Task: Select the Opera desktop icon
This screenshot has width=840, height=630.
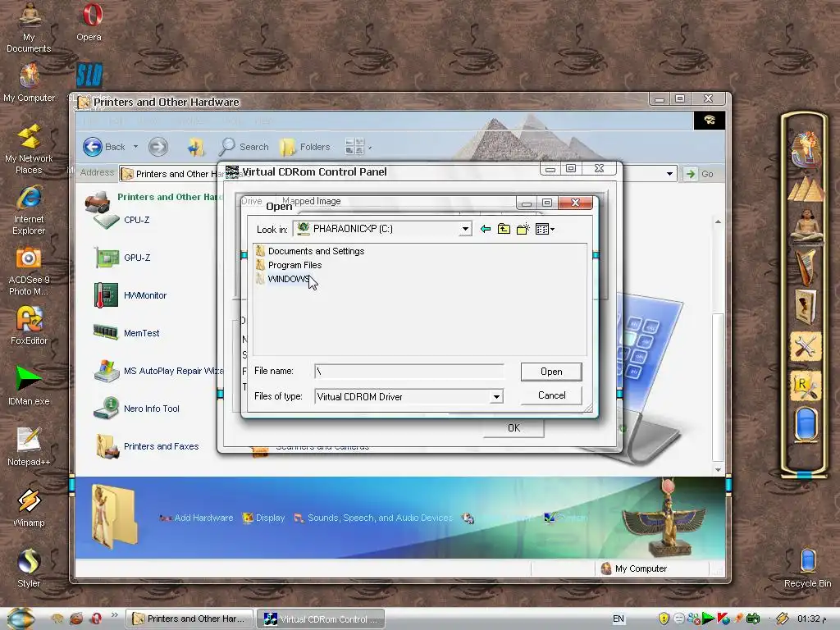Action: [x=90, y=22]
